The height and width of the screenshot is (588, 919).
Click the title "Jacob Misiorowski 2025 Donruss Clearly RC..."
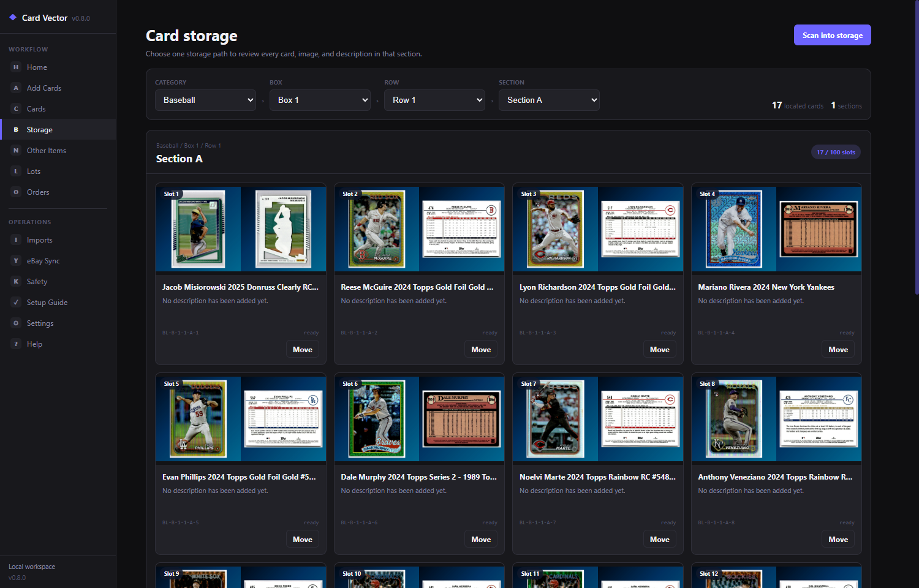pyautogui.click(x=240, y=287)
